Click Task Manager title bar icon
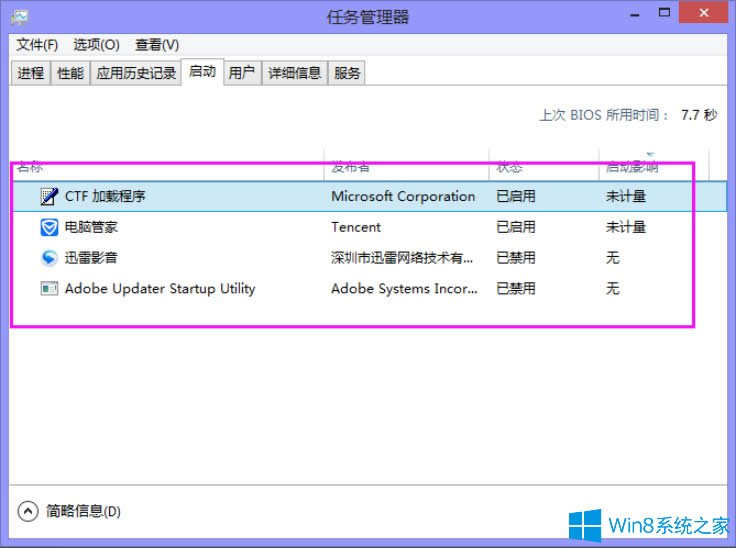This screenshot has height=548, width=736. [20, 17]
